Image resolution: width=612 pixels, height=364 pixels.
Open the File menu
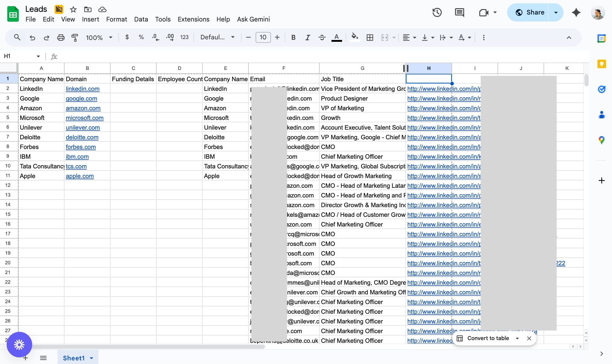31,19
